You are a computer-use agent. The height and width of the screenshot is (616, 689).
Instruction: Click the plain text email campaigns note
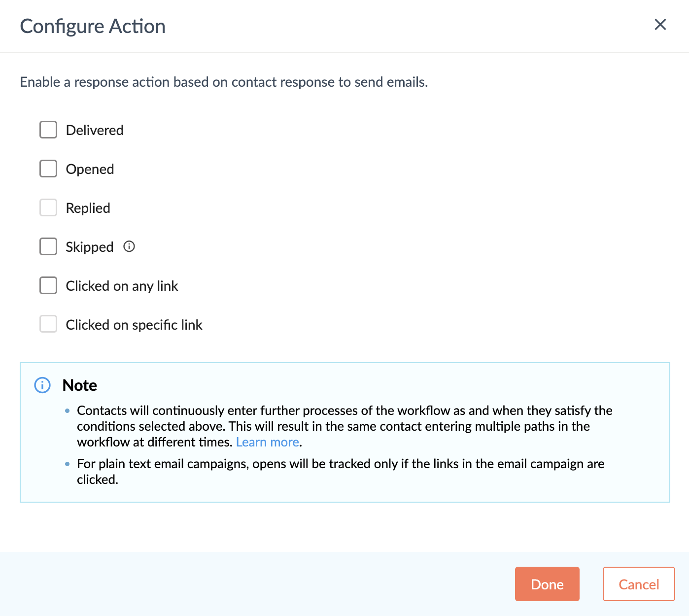point(340,471)
